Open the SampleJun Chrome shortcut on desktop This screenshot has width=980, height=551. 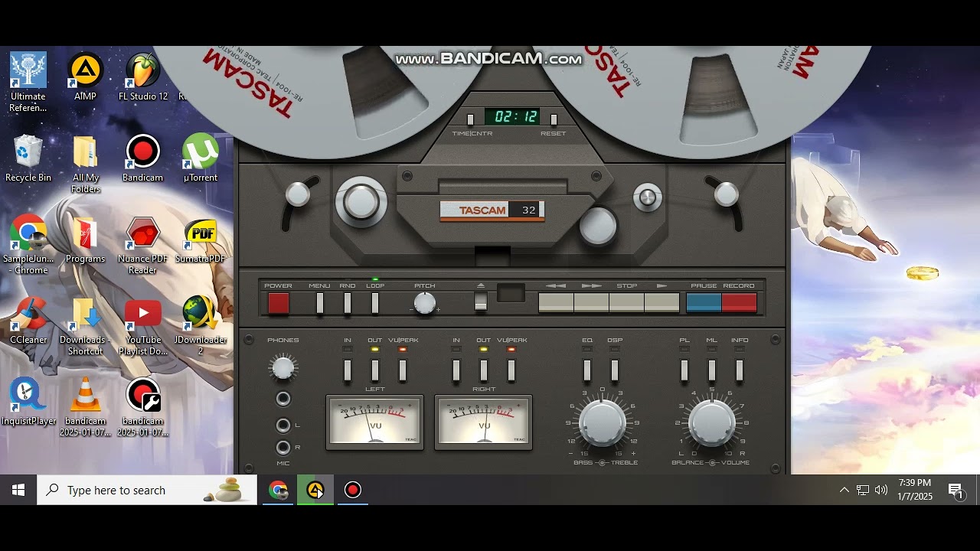28,245
